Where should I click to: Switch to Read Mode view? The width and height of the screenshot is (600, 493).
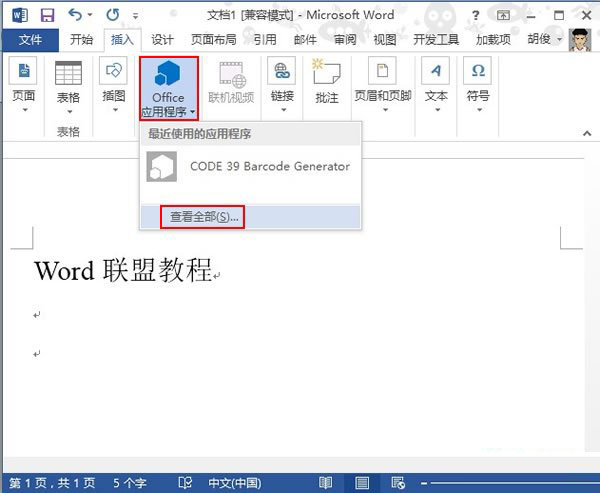tap(325, 483)
